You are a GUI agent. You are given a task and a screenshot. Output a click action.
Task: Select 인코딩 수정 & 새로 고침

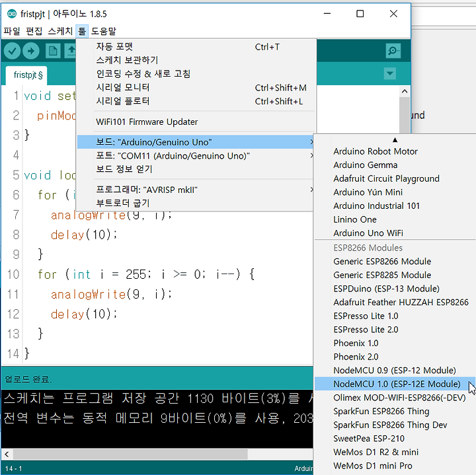[x=195, y=74]
